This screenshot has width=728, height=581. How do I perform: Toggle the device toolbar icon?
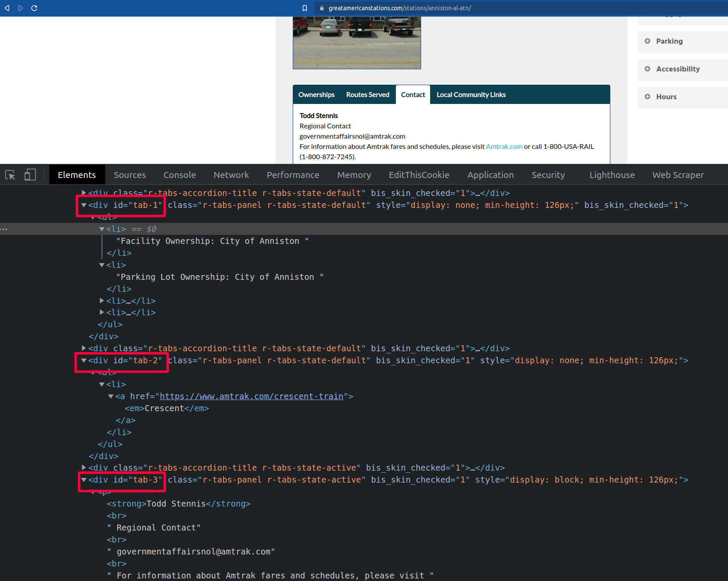click(x=30, y=175)
